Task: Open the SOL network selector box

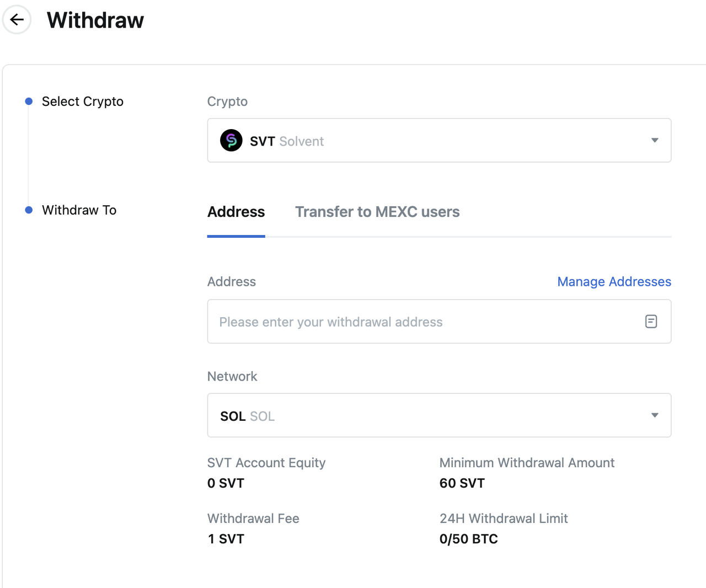Action: [x=430, y=415]
